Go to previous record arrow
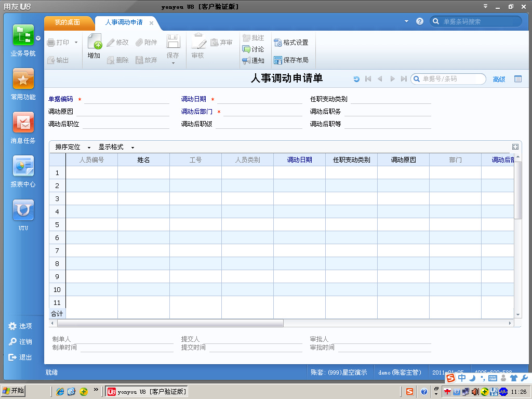This screenshot has width=532, height=399. (380, 79)
